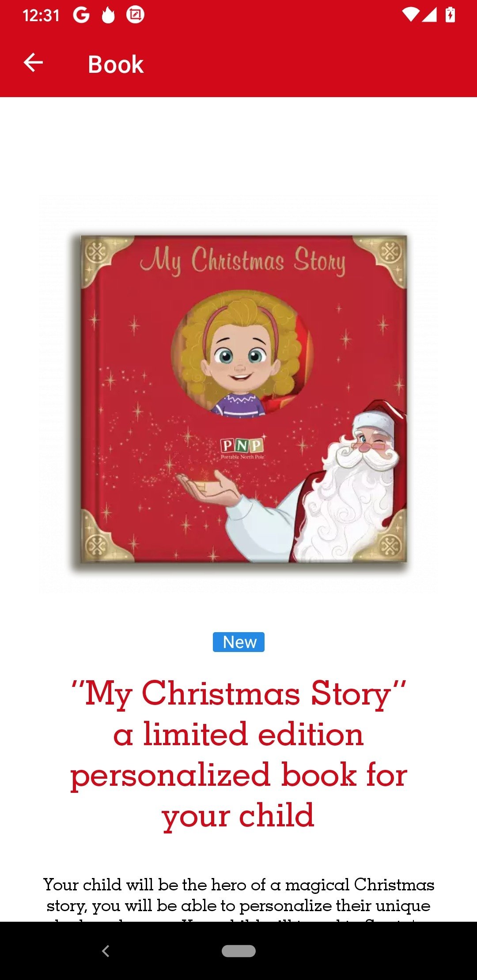Tap the Android back chevron in the navigation bar

[x=106, y=951]
